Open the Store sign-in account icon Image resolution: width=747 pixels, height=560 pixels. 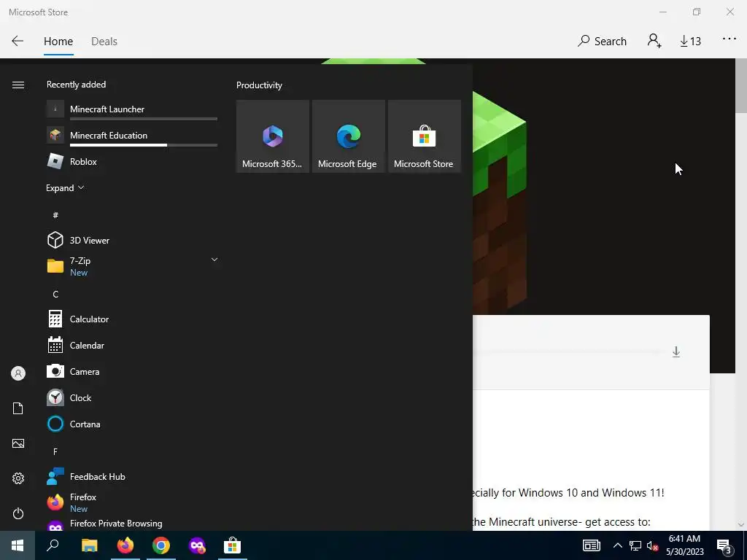pos(654,41)
